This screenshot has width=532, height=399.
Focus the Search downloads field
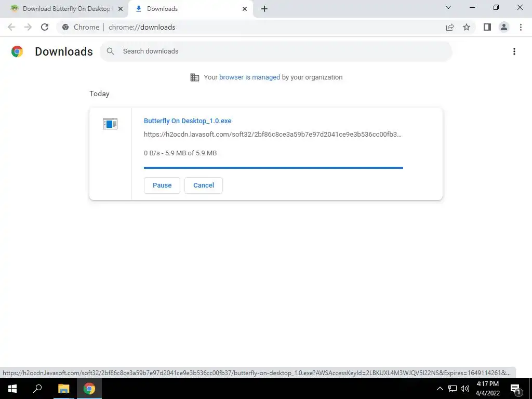click(x=276, y=51)
